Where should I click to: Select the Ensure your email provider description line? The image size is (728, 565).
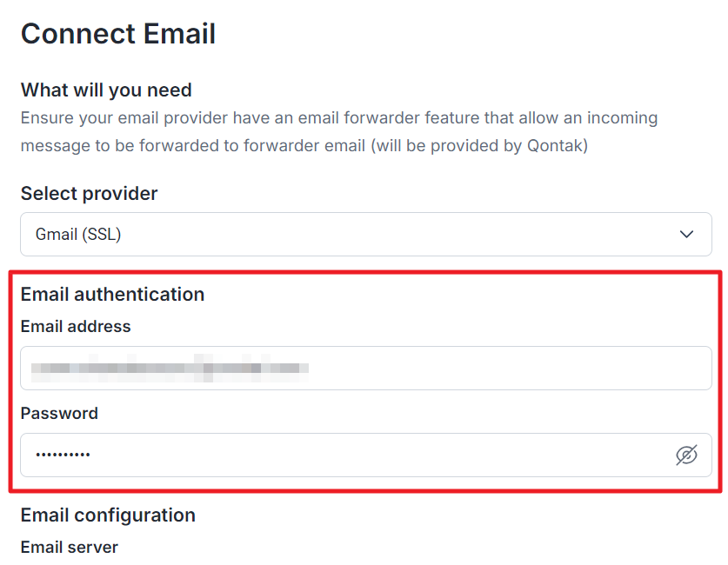pyautogui.click(x=339, y=118)
